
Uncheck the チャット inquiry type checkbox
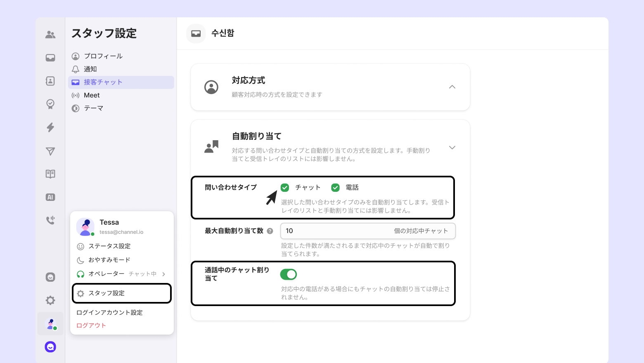[x=285, y=188]
